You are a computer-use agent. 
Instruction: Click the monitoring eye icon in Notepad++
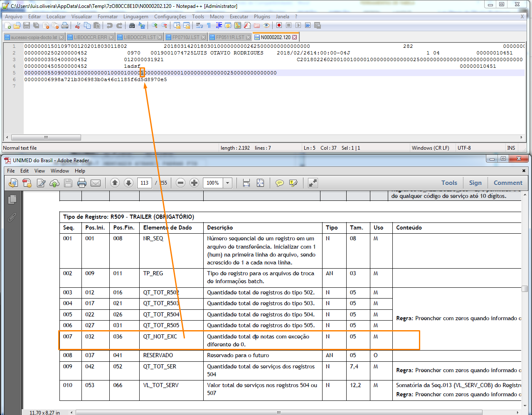(267, 25)
